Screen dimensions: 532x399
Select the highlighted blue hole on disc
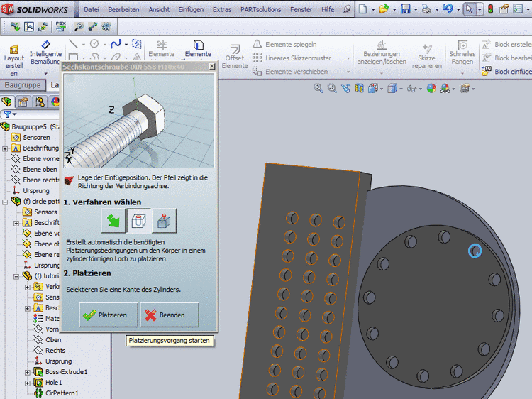475,251
